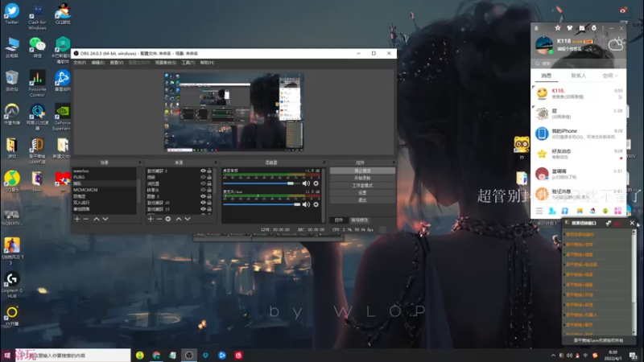Image resolution: width=644 pixels, height=362 pixels.
Task: Open Clash for Windows desktop icon
Action: coord(37,16)
